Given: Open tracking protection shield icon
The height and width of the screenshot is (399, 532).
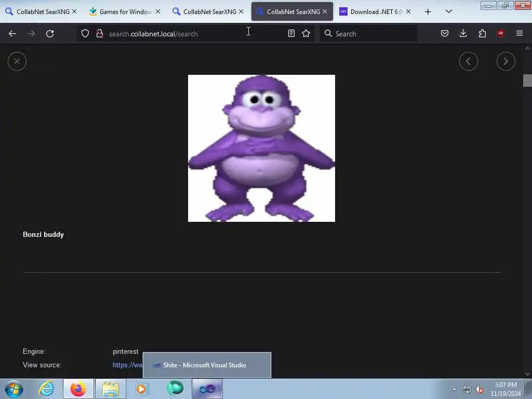Looking at the screenshot, I should click(x=85, y=33).
